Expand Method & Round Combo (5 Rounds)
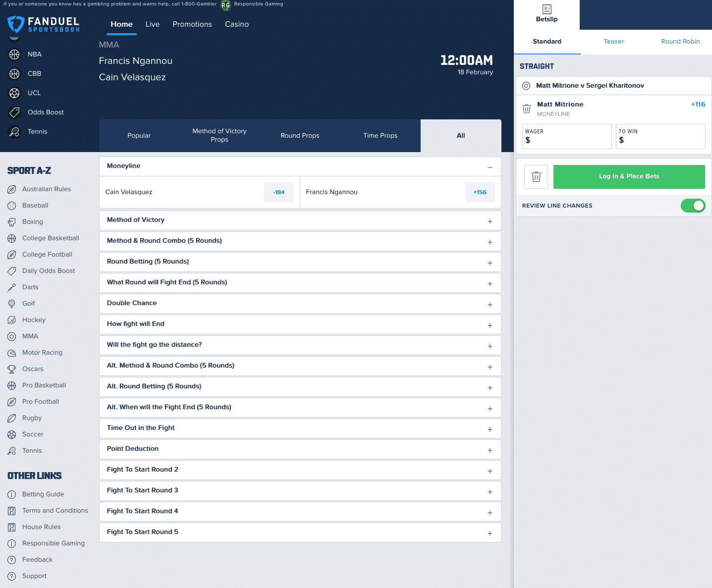 pyautogui.click(x=490, y=242)
